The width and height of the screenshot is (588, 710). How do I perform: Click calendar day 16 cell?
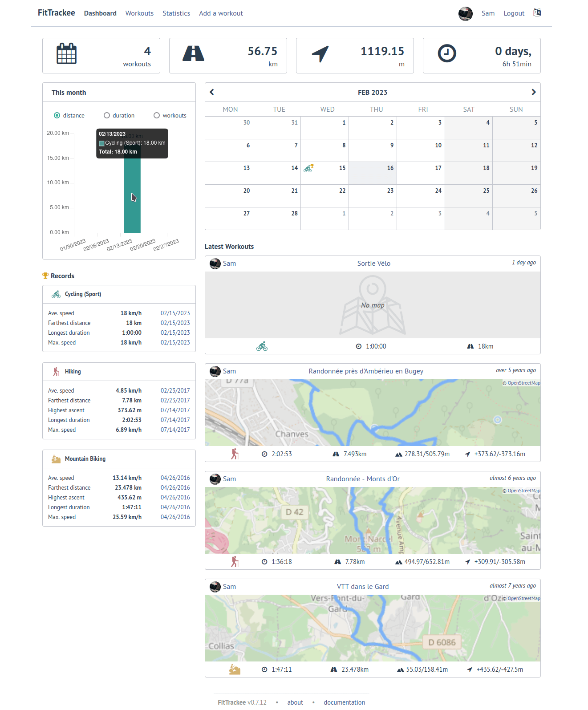tap(373, 173)
